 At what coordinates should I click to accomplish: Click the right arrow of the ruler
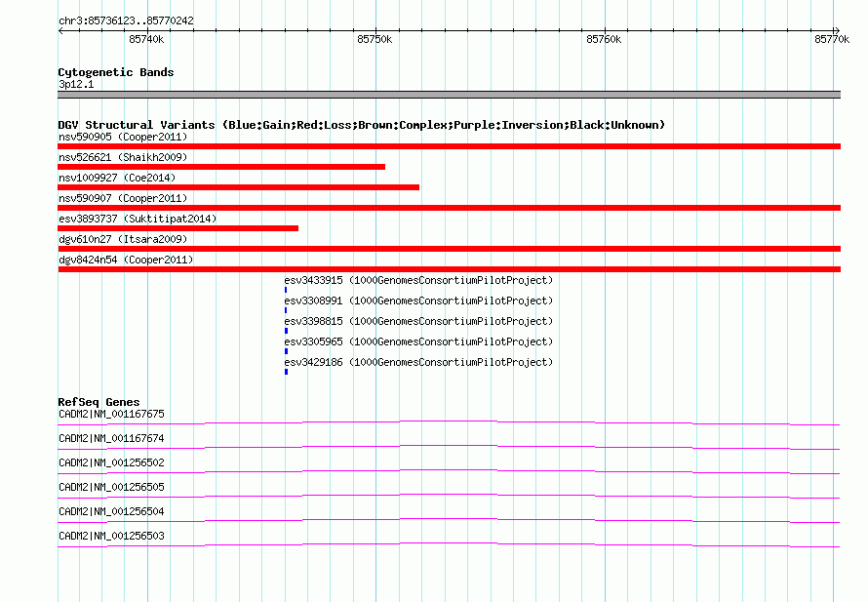tap(837, 31)
